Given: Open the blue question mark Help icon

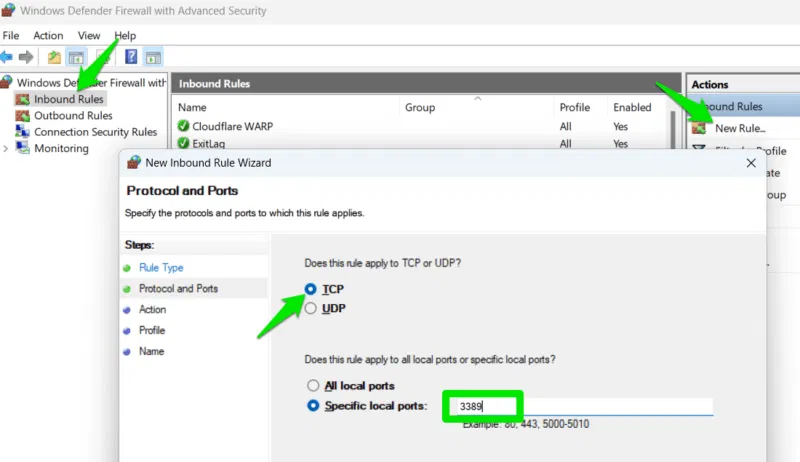Looking at the screenshot, I should point(131,57).
